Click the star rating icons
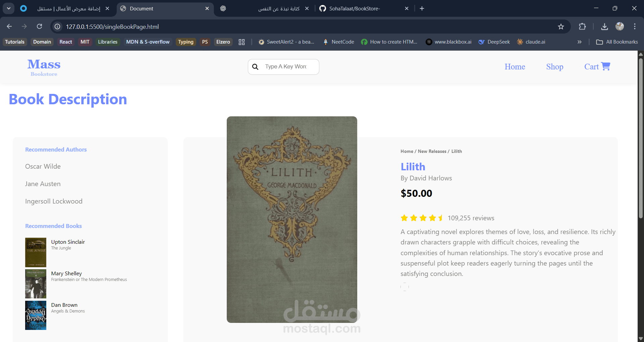Screen dimensions: 644x342 422,218
